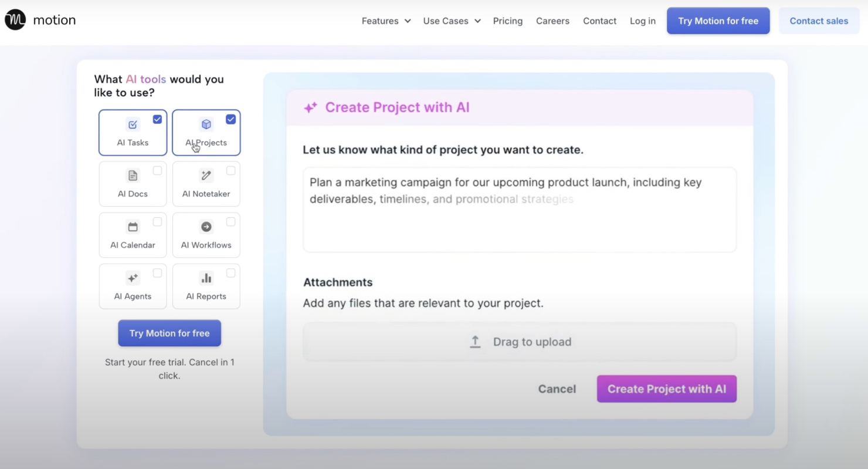Click the Use Cases menu label
Image resolution: width=868 pixels, height=469 pixels.
tap(446, 21)
